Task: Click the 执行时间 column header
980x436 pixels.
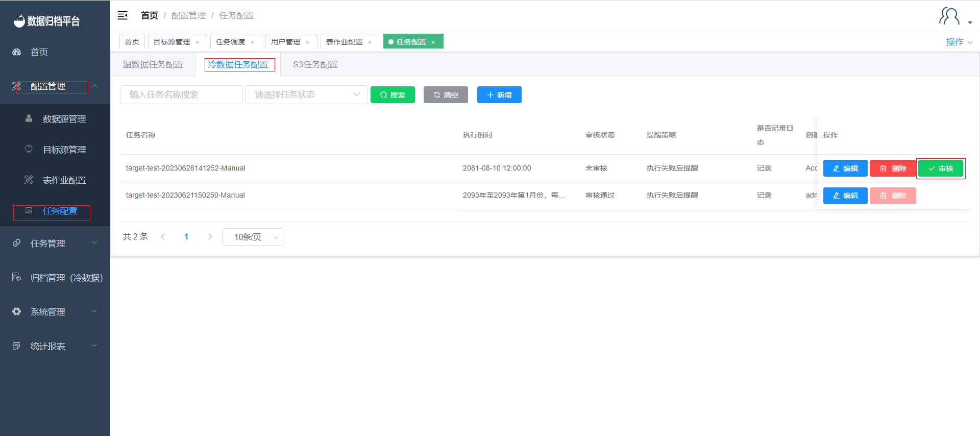Action: click(477, 135)
